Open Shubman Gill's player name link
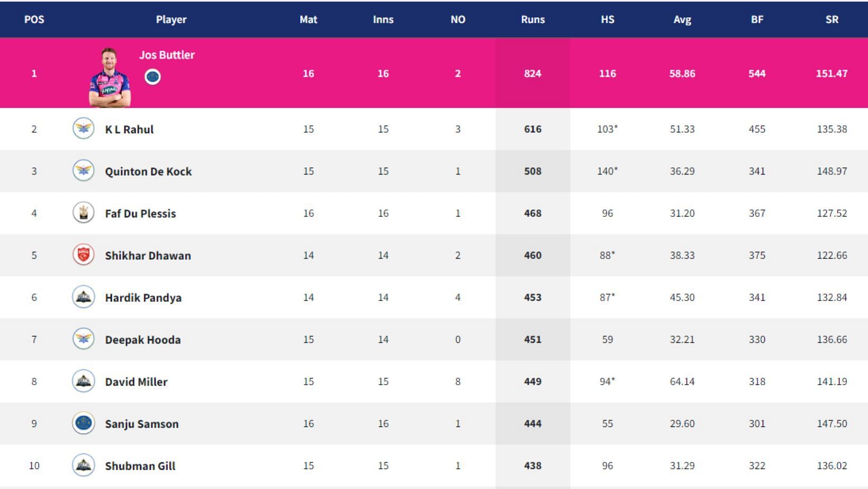Screen dimensions: 868x489 pyautogui.click(x=140, y=466)
